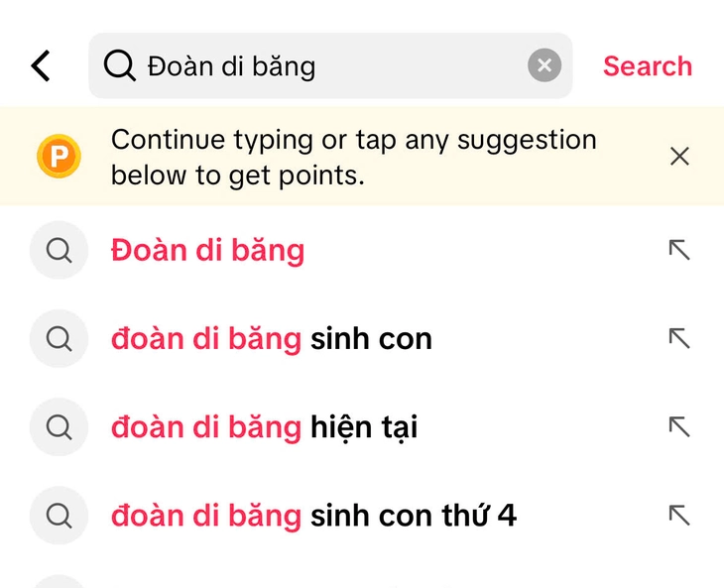Click inside the search input field
Screen dimensions: 724x588
pyautogui.click(x=327, y=66)
